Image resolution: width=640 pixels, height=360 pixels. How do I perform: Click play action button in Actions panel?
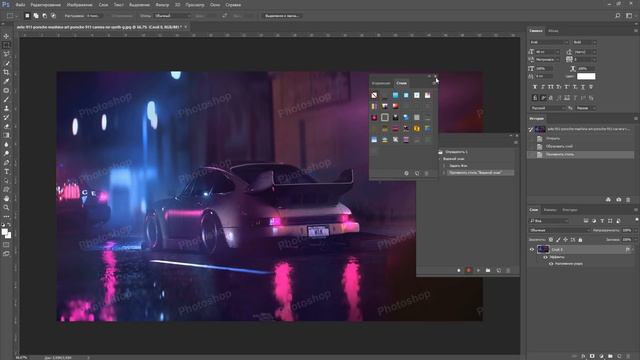pyautogui.click(x=478, y=270)
